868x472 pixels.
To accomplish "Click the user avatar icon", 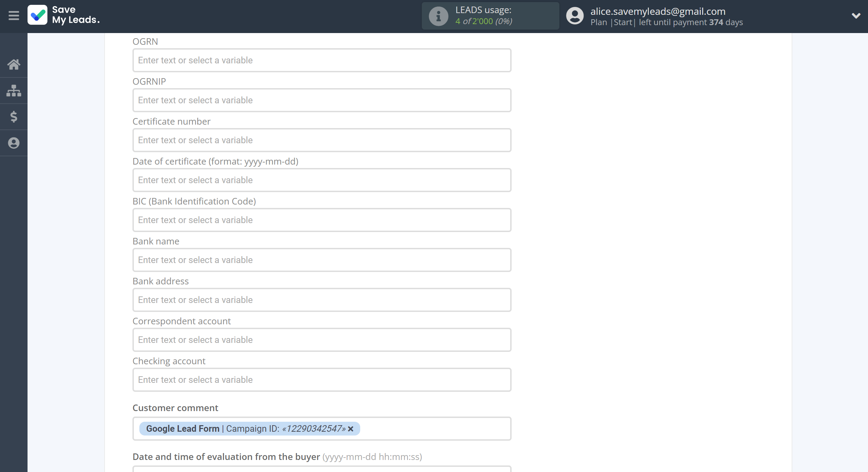I will coord(575,16).
